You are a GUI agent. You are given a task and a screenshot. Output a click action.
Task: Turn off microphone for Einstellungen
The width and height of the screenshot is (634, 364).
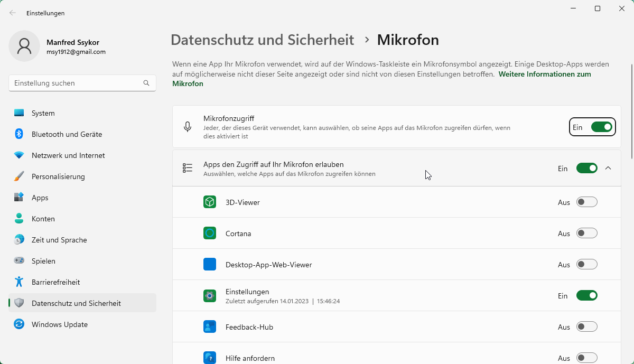point(586,296)
